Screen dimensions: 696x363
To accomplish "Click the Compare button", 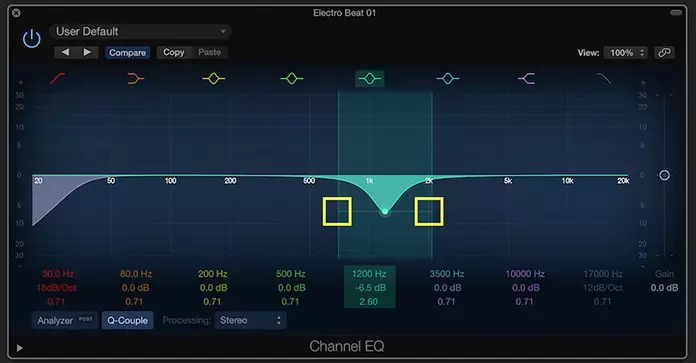I will pos(127,52).
